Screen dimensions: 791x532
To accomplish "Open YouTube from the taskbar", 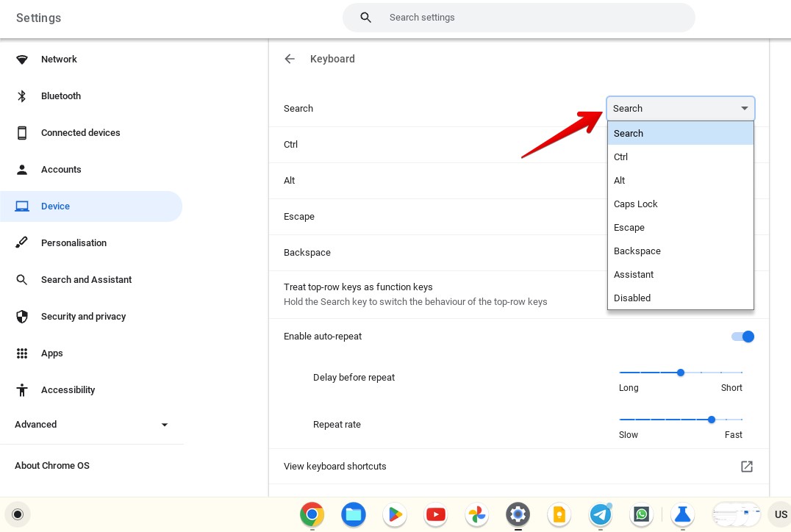I will pyautogui.click(x=436, y=514).
